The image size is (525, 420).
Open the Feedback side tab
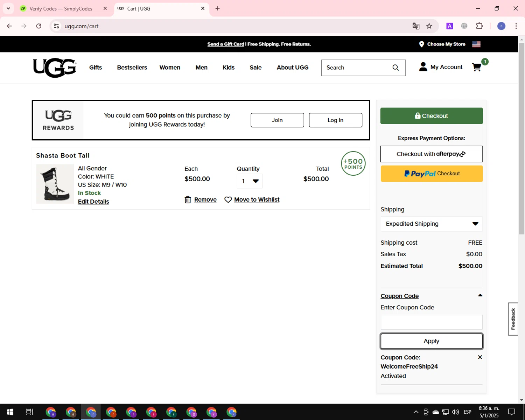click(513, 319)
